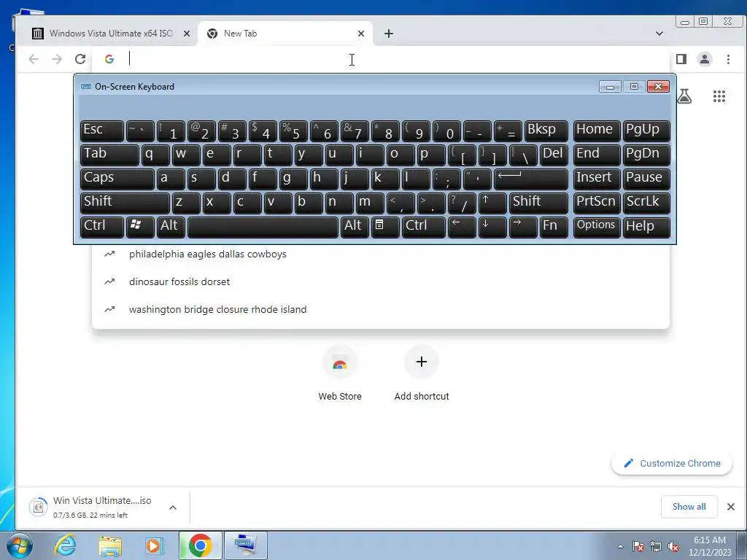Toggle right Alt key on On-Screen Keyboard
This screenshot has height=560, width=747.
pos(355,227)
